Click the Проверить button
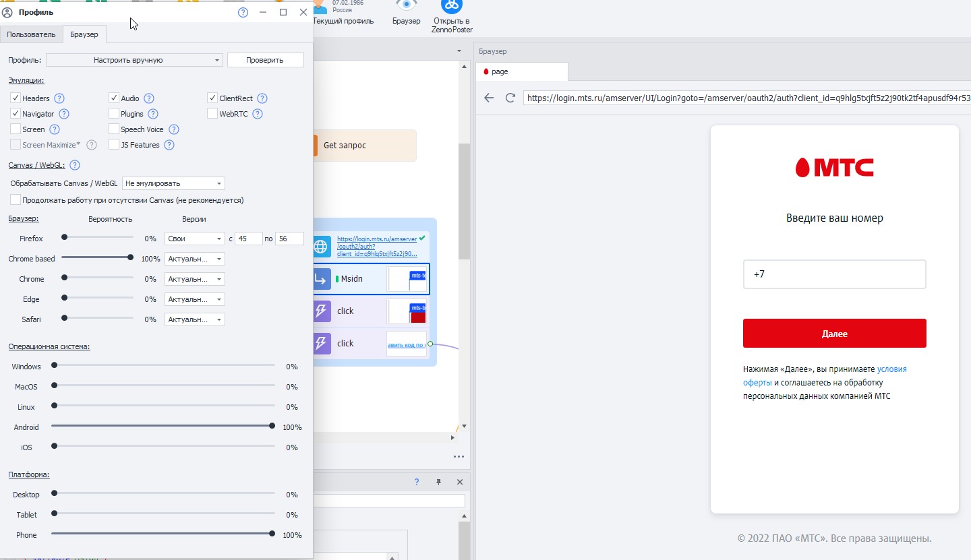This screenshot has width=971, height=560. coord(265,60)
